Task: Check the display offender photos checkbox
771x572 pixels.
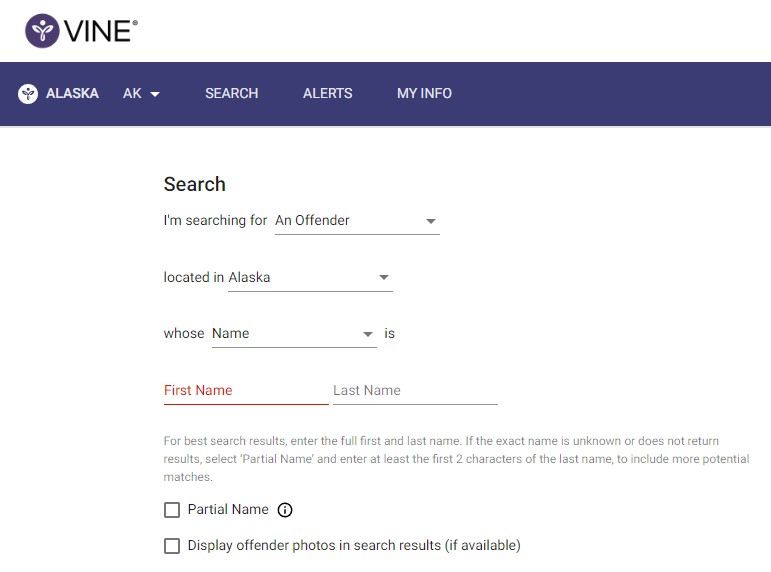Action: (172, 546)
